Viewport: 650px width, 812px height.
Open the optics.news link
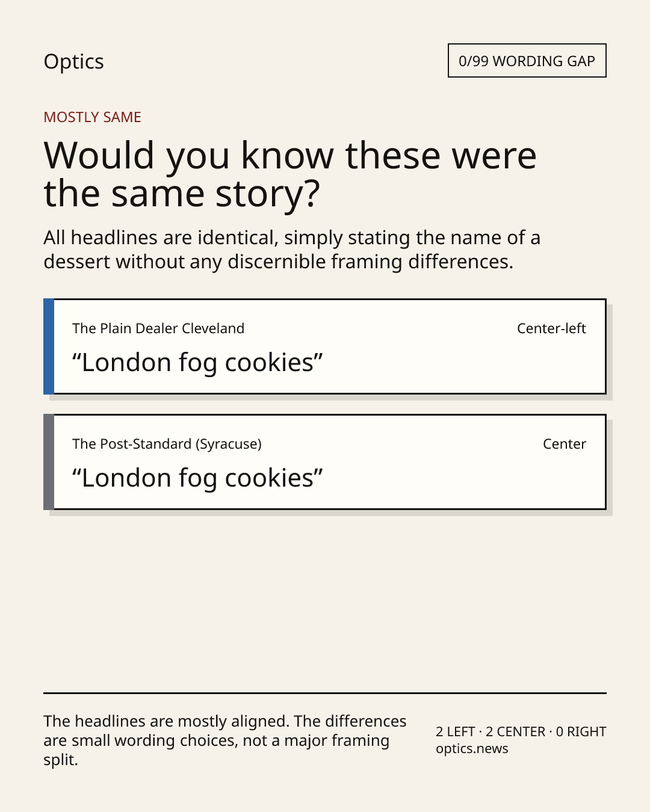click(x=472, y=749)
